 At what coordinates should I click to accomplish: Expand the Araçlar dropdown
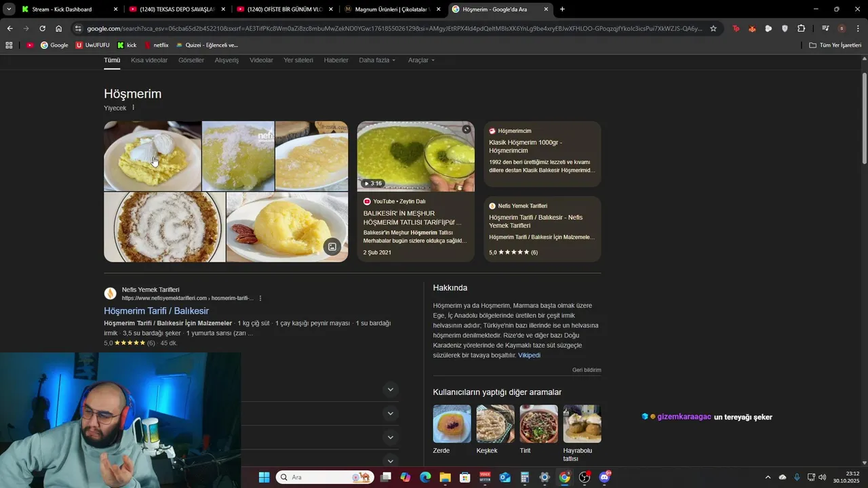(421, 60)
